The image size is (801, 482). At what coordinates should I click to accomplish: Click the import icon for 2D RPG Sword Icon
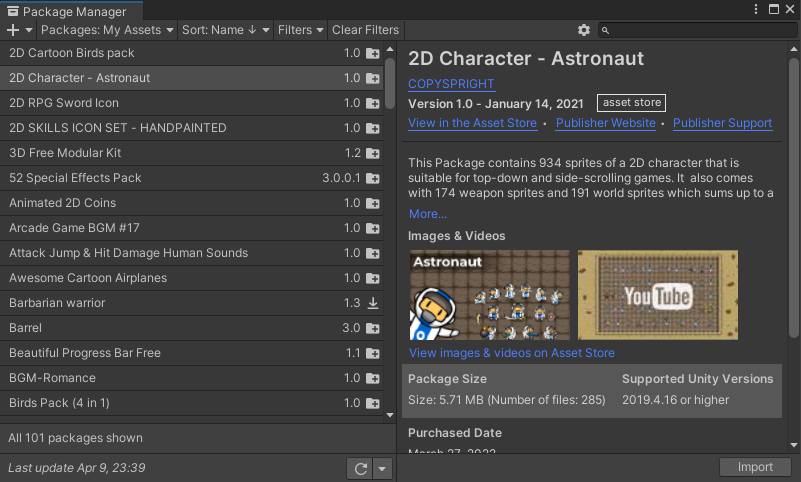373,103
